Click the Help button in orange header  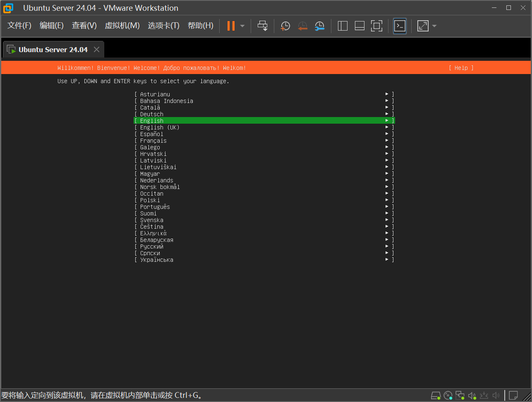[461, 68]
